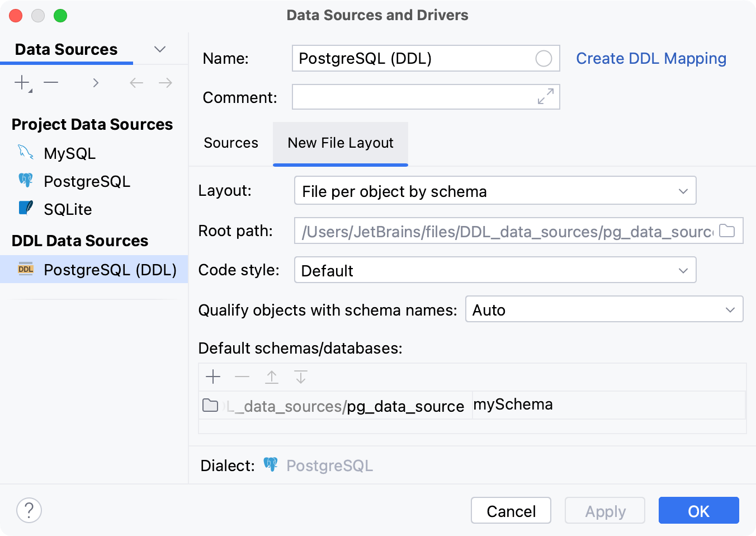Click the duplicate arrow icon in the sidebar toolbar
The width and height of the screenshot is (756, 536).
(95, 82)
